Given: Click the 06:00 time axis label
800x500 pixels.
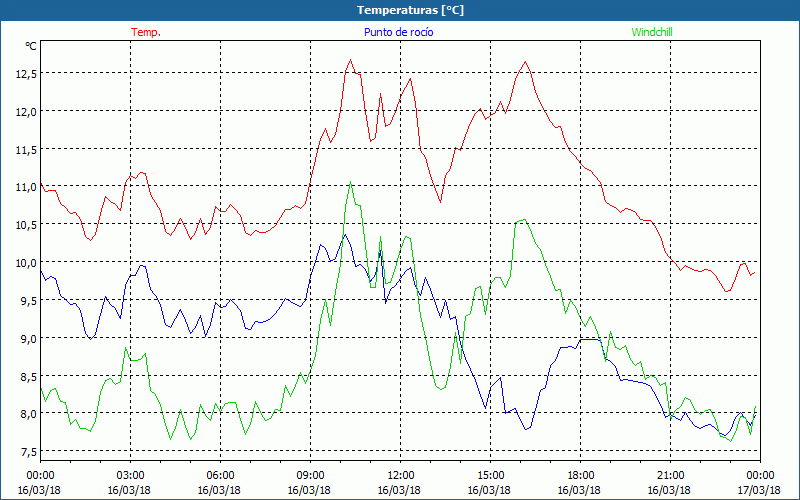Looking at the screenshot, I should pos(220,476).
